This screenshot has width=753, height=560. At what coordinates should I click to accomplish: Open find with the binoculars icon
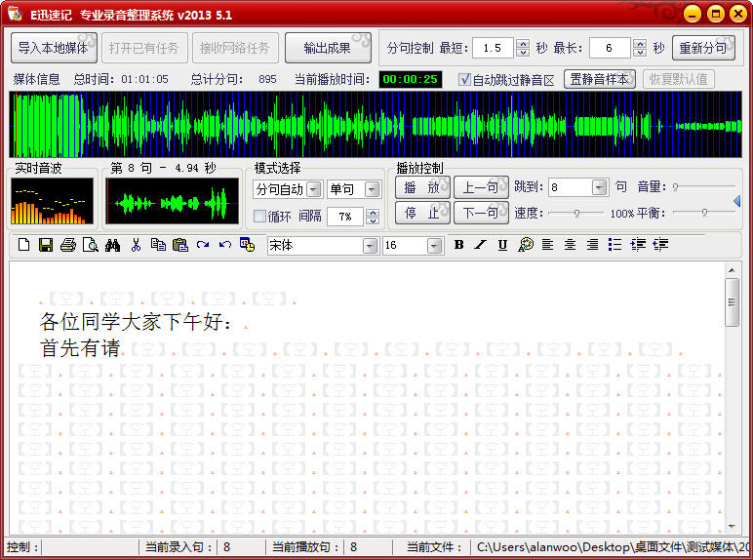pyautogui.click(x=112, y=245)
